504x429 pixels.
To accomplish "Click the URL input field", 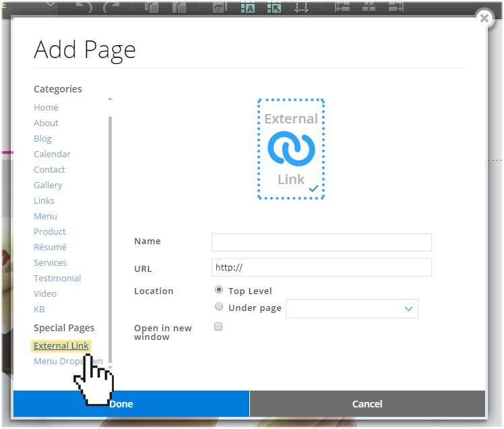I will [x=321, y=267].
